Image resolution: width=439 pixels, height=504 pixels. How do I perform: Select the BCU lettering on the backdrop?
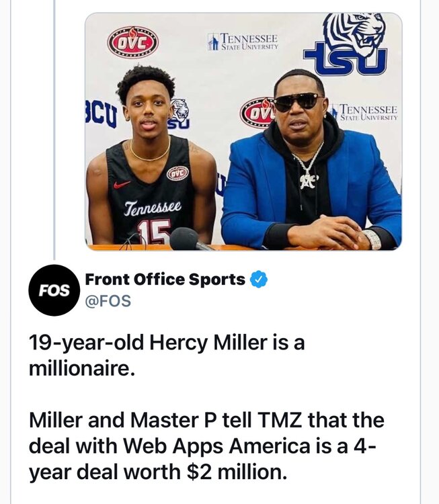[101, 114]
